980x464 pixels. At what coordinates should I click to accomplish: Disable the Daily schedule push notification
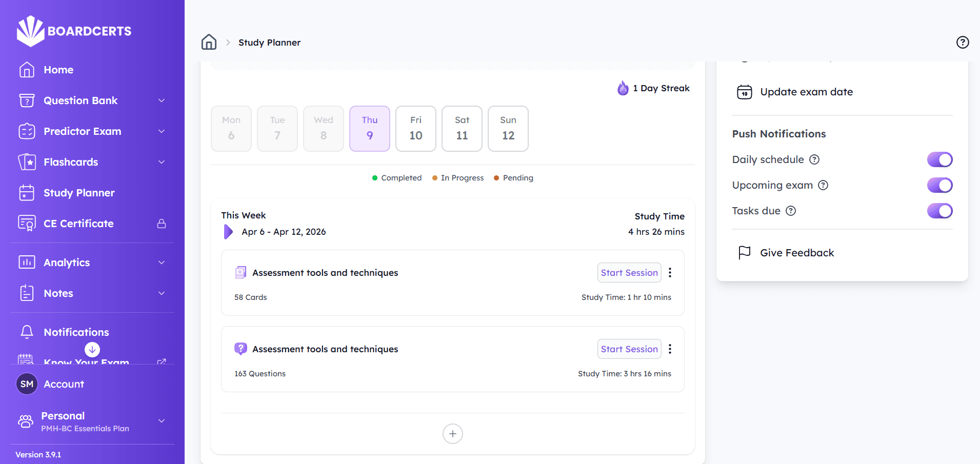coord(939,159)
